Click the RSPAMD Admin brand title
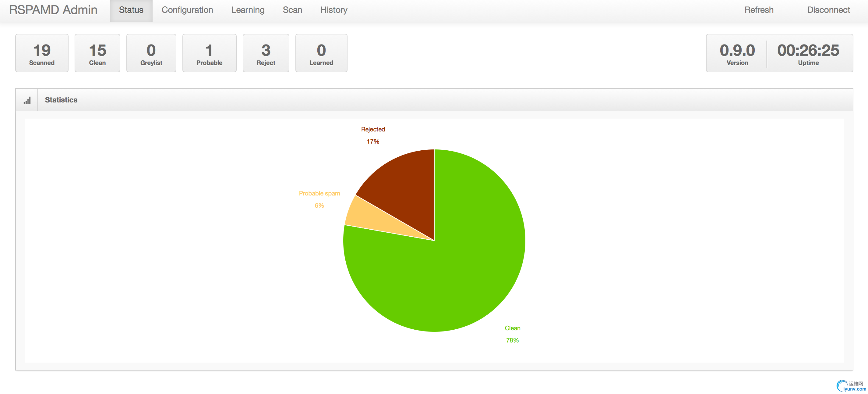The height and width of the screenshot is (394, 868). [53, 10]
